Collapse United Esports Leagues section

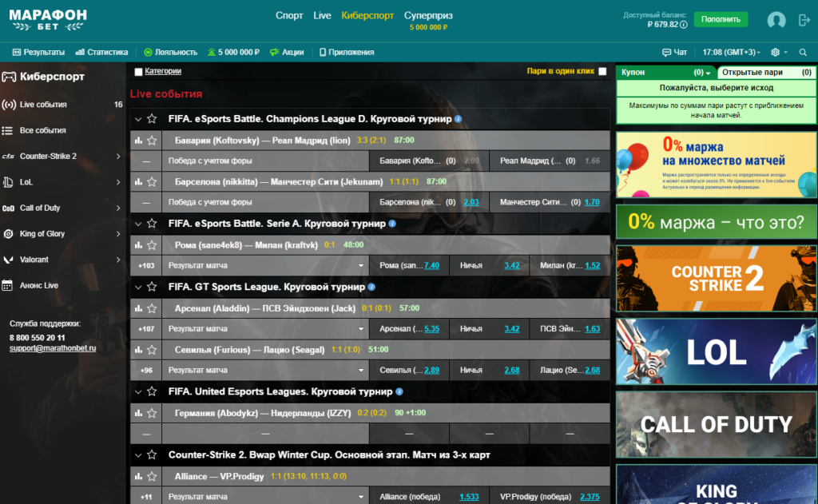tap(138, 391)
